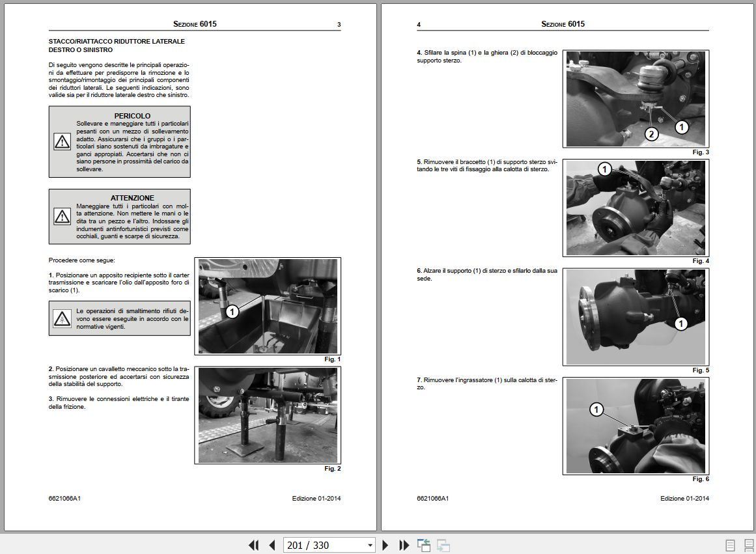Go to previous page with back arrow
The height and width of the screenshot is (554, 756).
click(272, 545)
